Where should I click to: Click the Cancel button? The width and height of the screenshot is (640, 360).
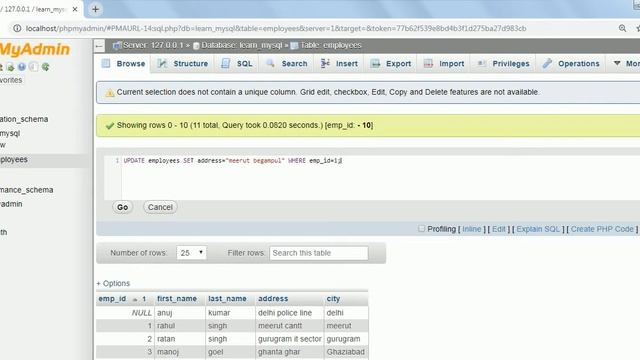click(160, 207)
